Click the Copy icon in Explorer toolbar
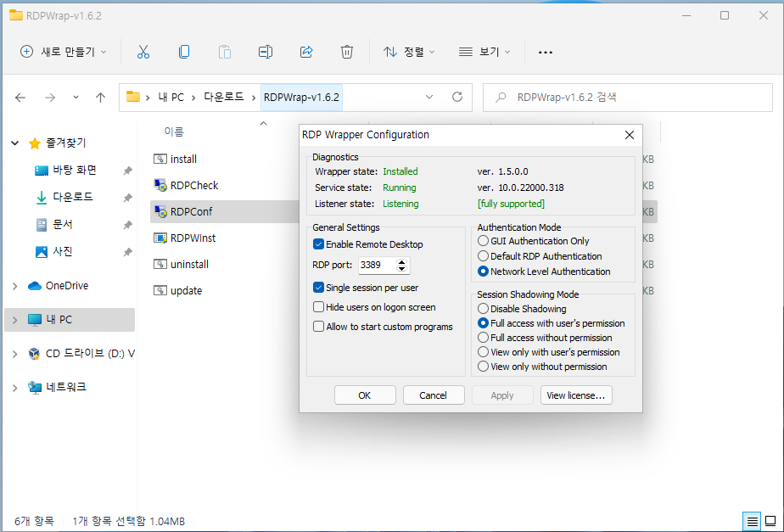784x532 pixels. (184, 52)
